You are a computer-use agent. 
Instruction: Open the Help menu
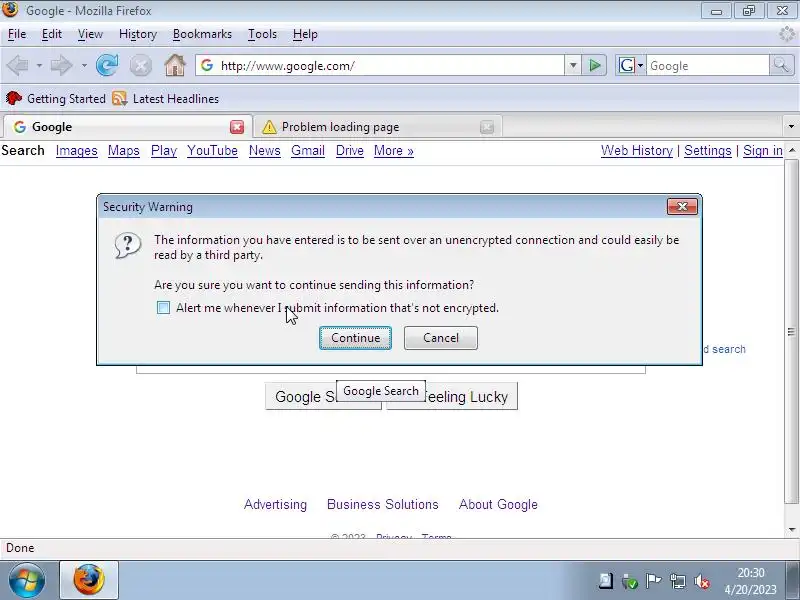tap(305, 34)
